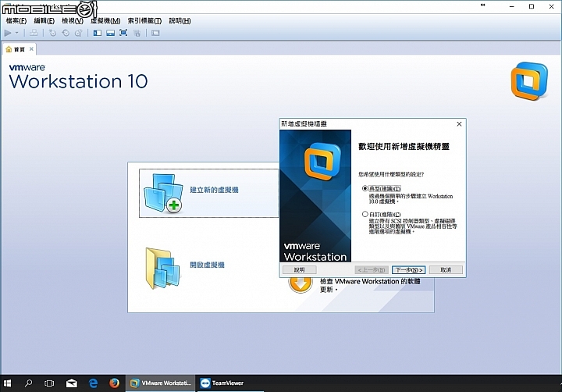Open the 檔案(F) menu
Viewport: 562px width, 392px height.
(16, 21)
